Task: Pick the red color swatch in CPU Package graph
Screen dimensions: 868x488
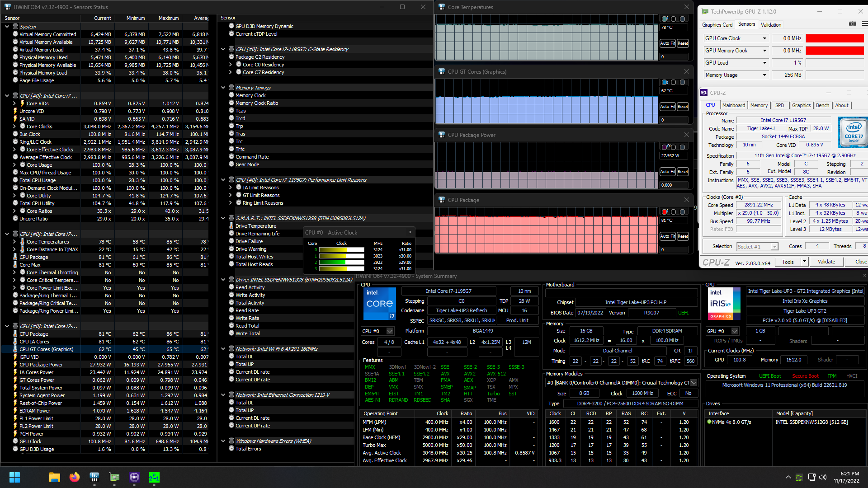Action: (665, 212)
